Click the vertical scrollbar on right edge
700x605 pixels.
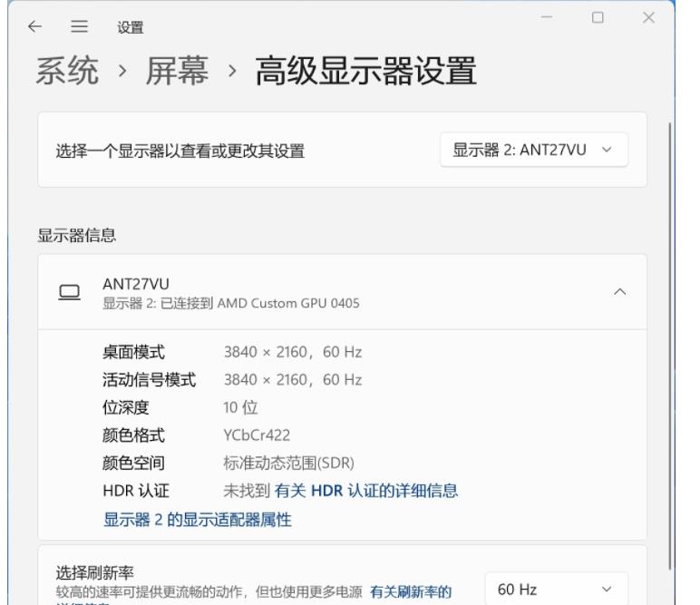tap(668, 345)
